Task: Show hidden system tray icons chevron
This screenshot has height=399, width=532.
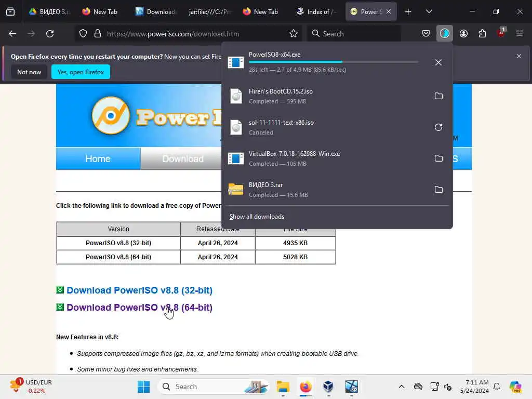Action: pos(402,387)
